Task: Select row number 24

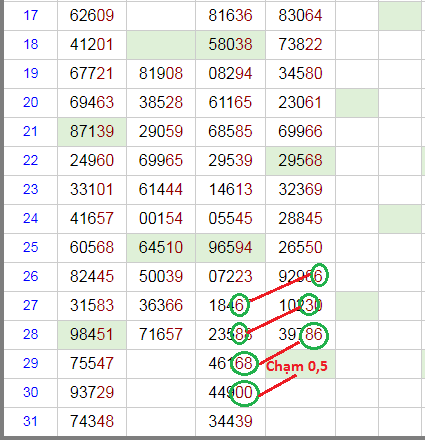Action: click(31, 218)
